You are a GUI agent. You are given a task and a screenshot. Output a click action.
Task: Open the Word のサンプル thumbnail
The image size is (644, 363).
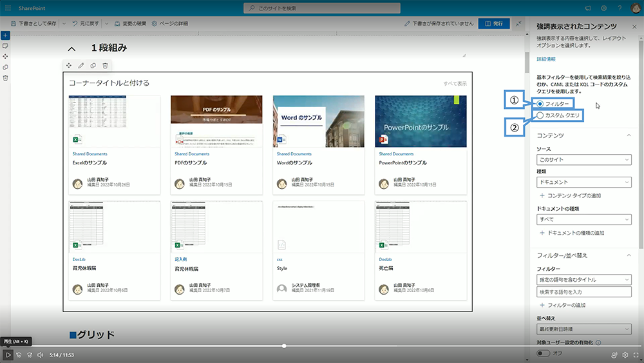319,121
